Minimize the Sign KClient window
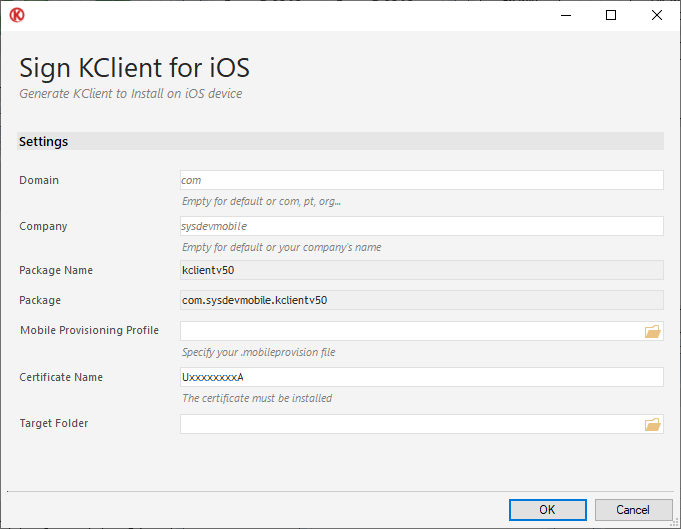681x529 pixels. click(x=565, y=15)
